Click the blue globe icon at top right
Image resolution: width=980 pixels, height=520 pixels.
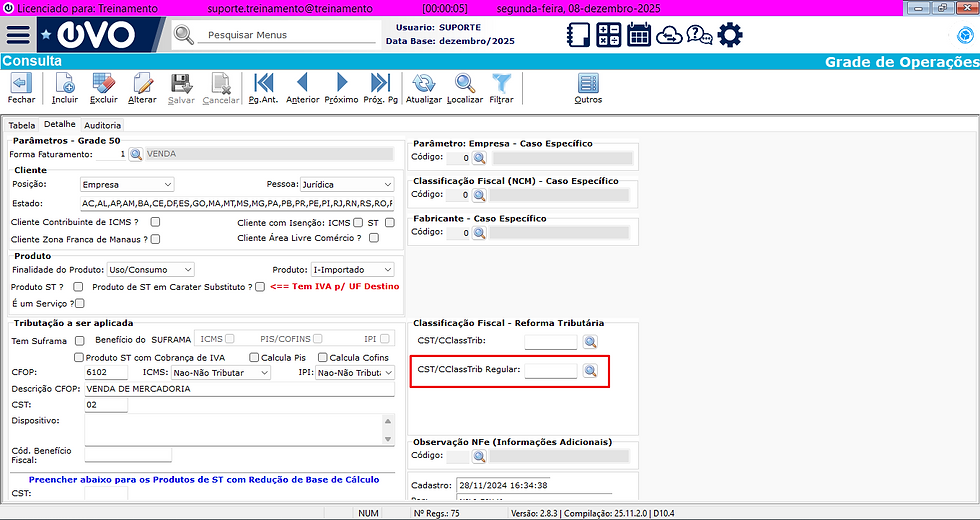click(x=965, y=36)
